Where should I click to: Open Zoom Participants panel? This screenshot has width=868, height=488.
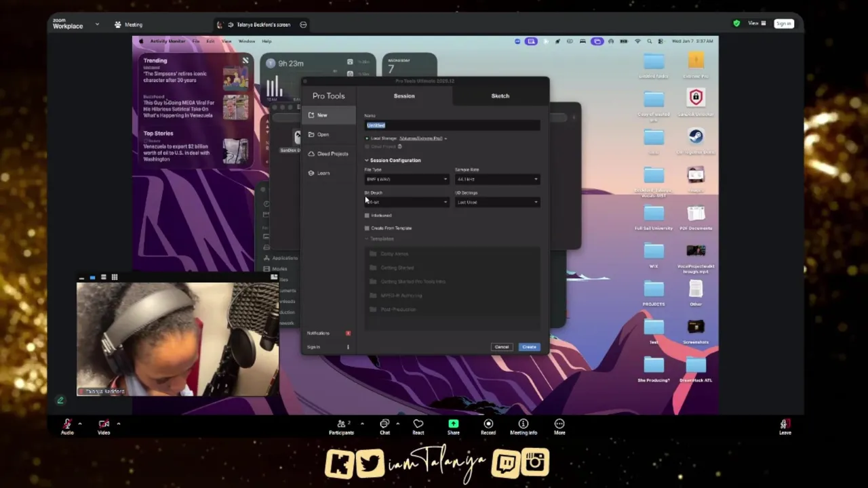341,426
